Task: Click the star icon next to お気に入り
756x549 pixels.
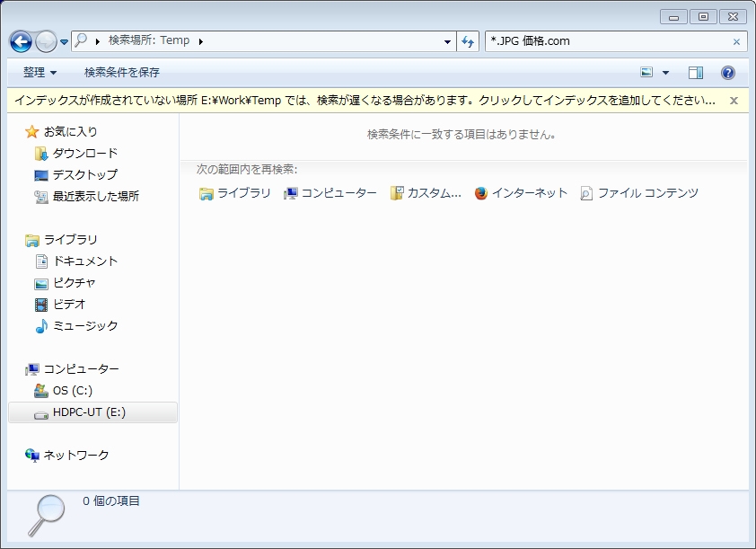Action: pyautogui.click(x=31, y=131)
